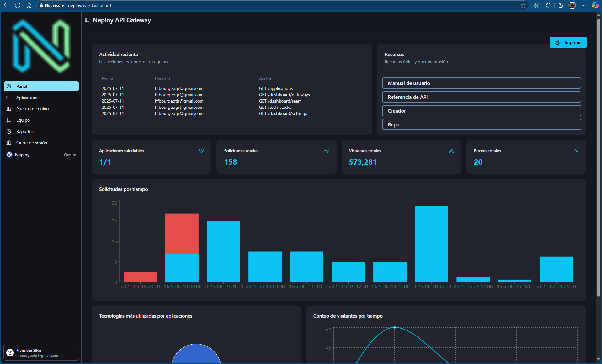Click the Conteo de visitantes por tiempo title
The height and width of the screenshot is (364, 602).
348,316
